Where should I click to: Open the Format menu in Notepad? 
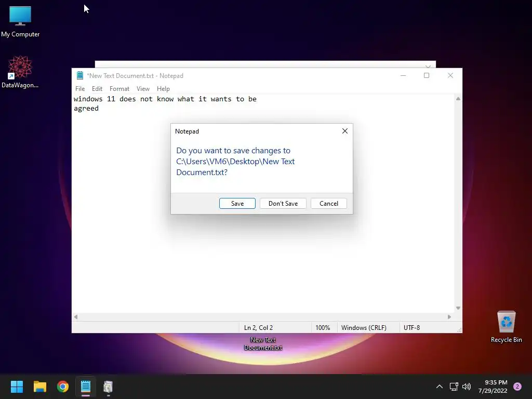pos(119,88)
